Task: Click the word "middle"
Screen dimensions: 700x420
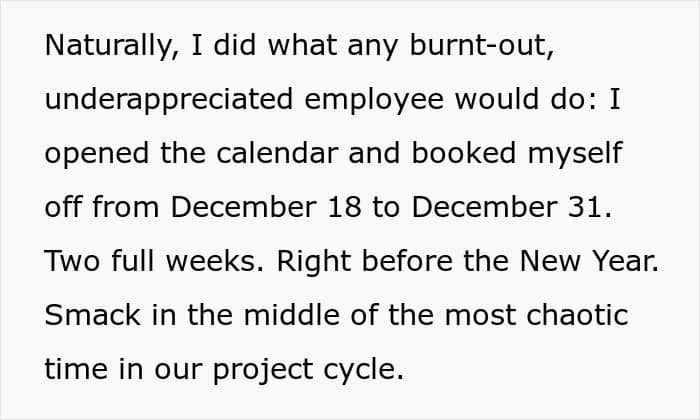Action: pos(292,315)
